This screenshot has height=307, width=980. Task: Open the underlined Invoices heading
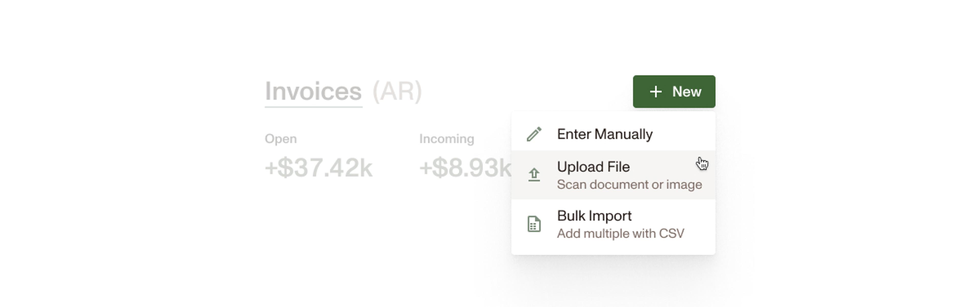(313, 91)
